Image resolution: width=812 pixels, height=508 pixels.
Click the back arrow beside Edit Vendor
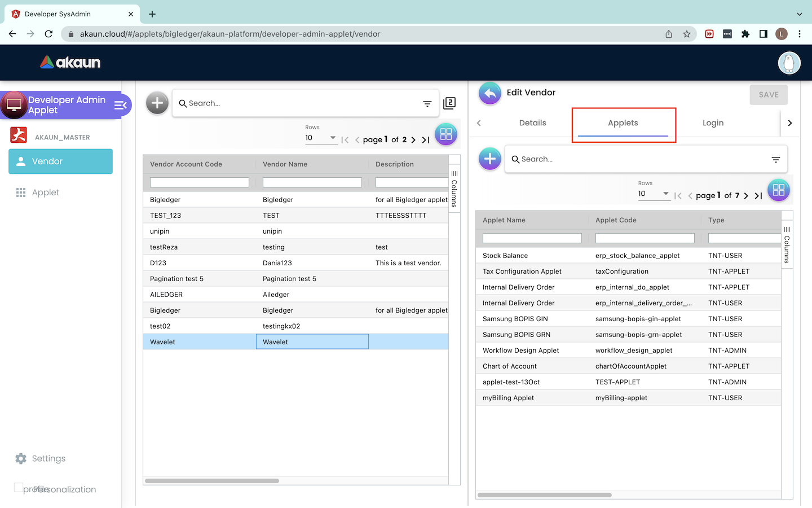click(x=489, y=94)
